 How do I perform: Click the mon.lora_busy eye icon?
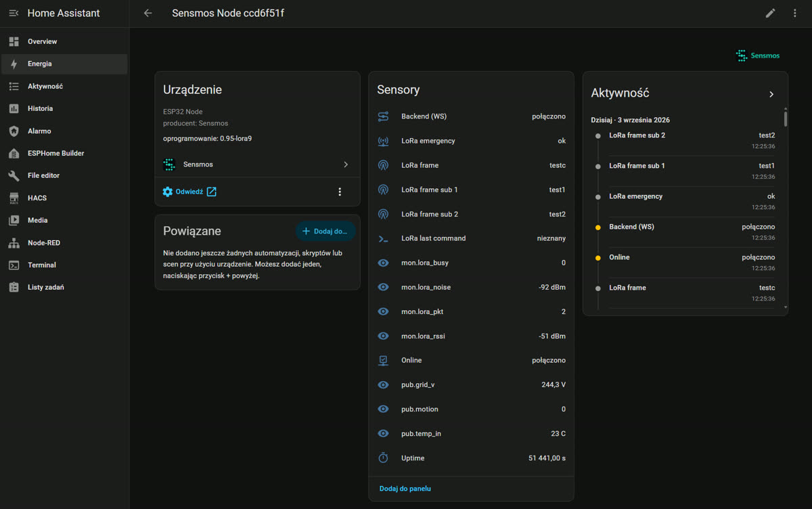point(383,263)
